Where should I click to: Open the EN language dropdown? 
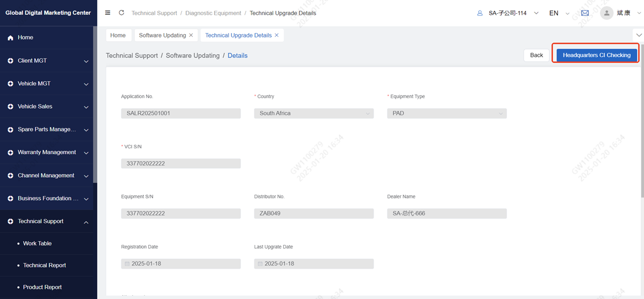tap(559, 13)
